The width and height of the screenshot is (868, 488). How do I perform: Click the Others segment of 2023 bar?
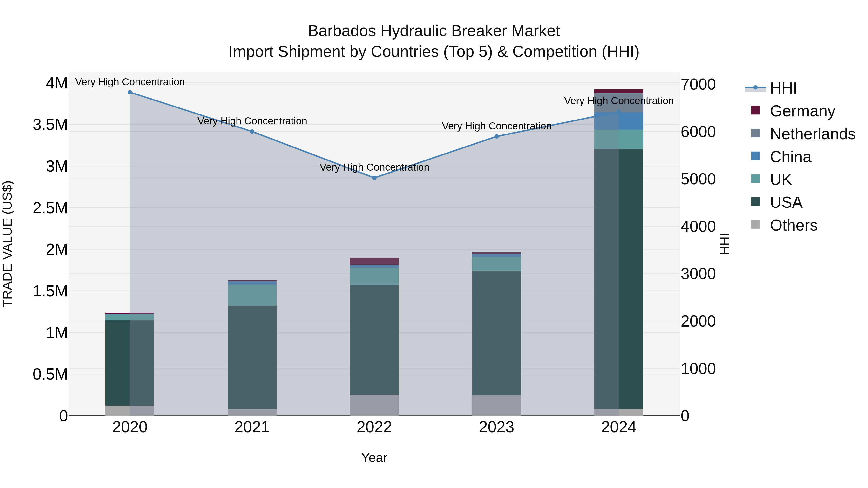pyautogui.click(x=497, y=406)
